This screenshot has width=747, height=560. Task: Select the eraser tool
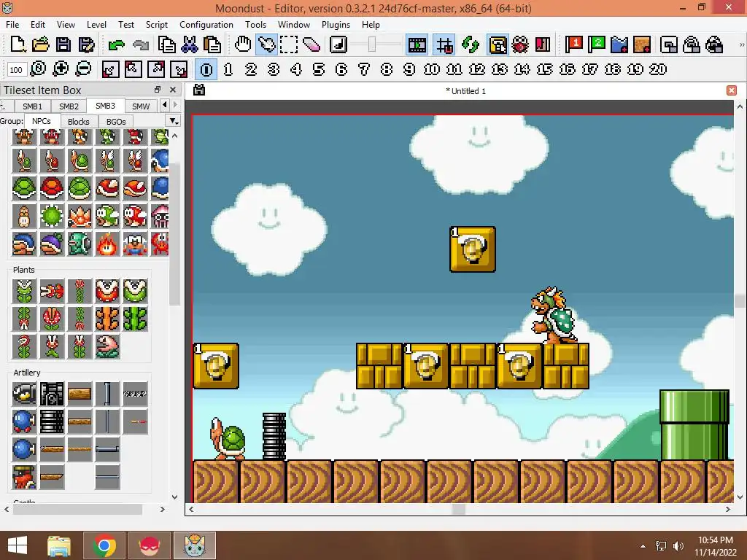311,44
